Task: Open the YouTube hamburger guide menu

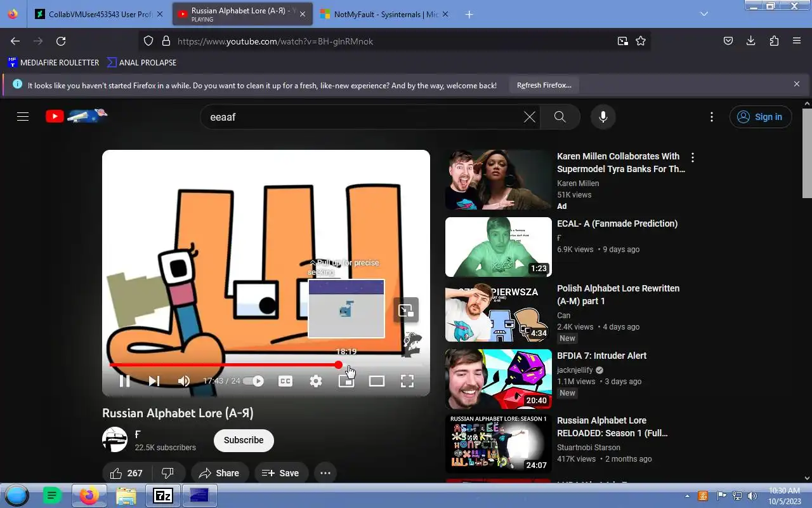Action: [23, 117]
